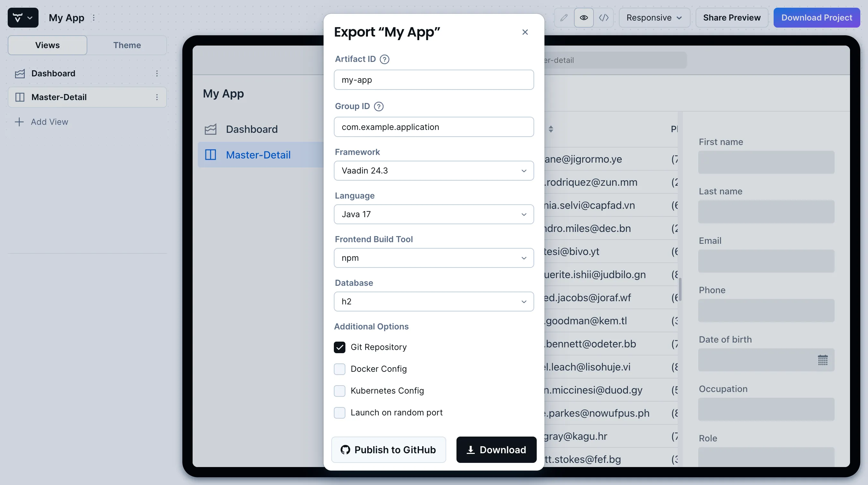Select grid row ending in parkes@nowufpus.ph

coord(611,413)
